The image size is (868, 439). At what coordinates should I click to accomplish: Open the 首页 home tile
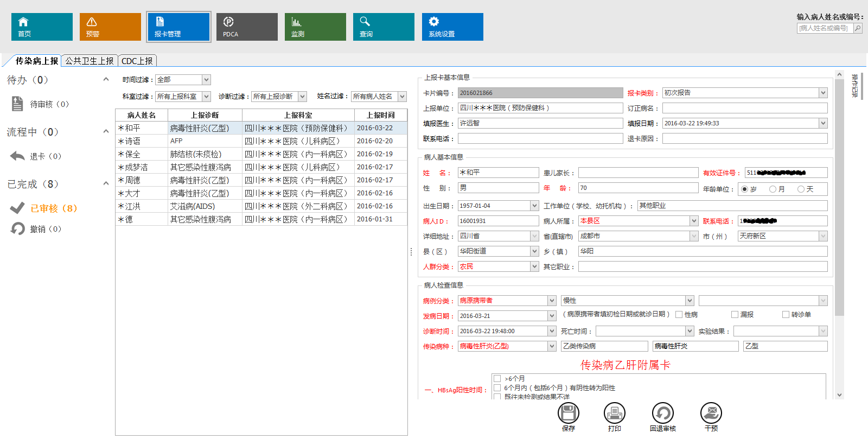coord(42,27)
